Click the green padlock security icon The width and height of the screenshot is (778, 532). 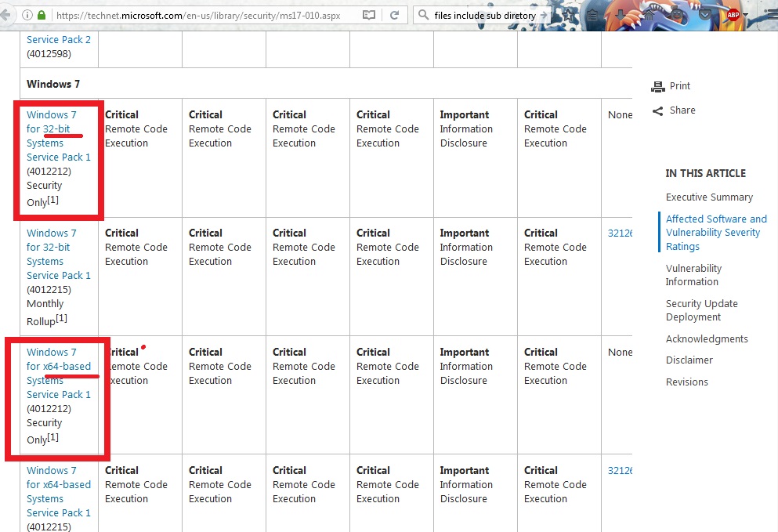(42, 15)
